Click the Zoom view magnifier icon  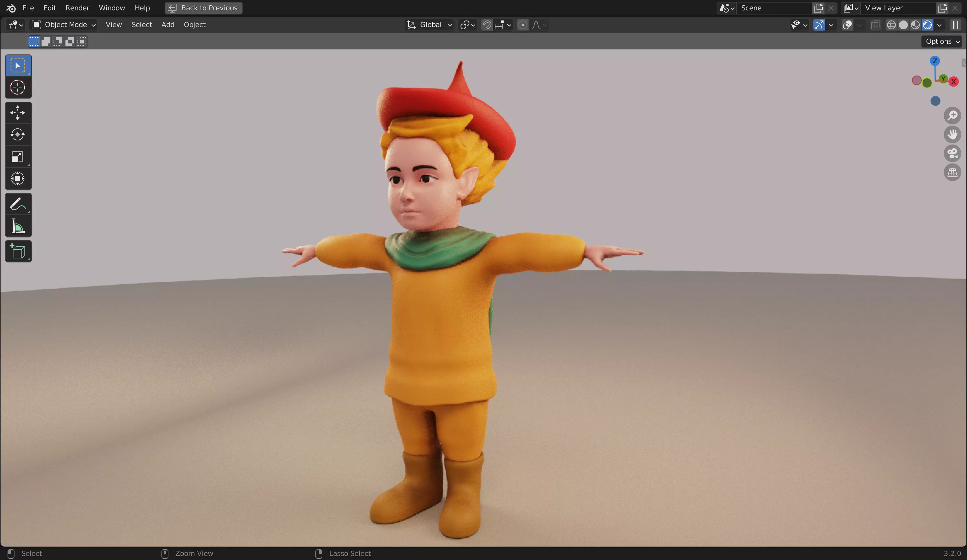point(953,115)
